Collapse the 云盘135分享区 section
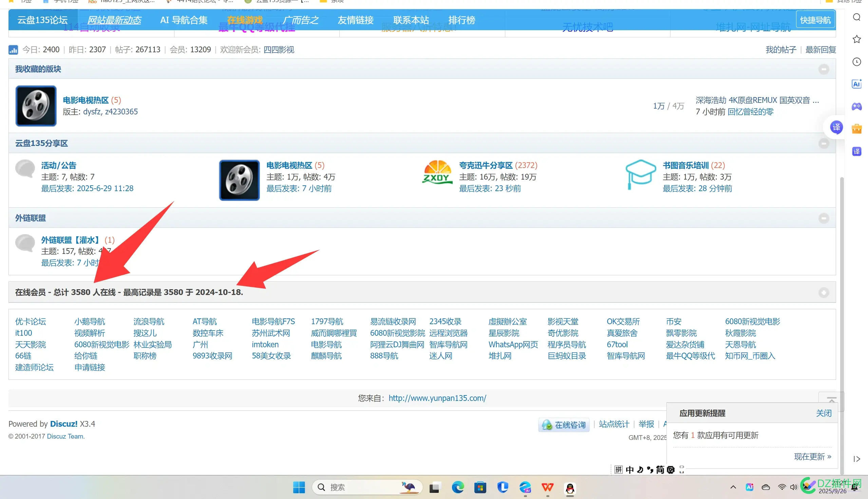 824,143
